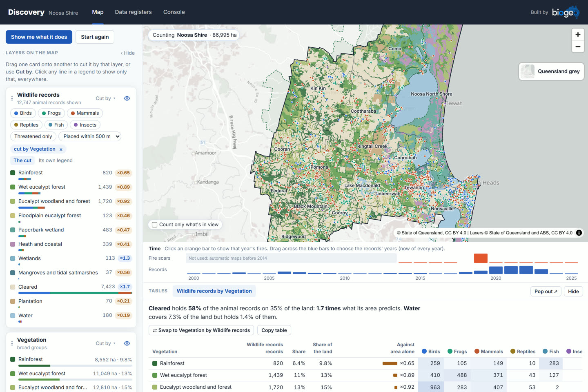This screenshot has width=588, height=392.
Task: Click the Cleared swatch in the legend
Action: coord(13,287)
